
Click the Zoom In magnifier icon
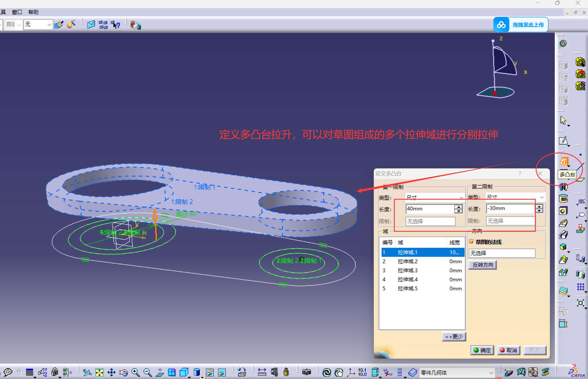point(136,372)
